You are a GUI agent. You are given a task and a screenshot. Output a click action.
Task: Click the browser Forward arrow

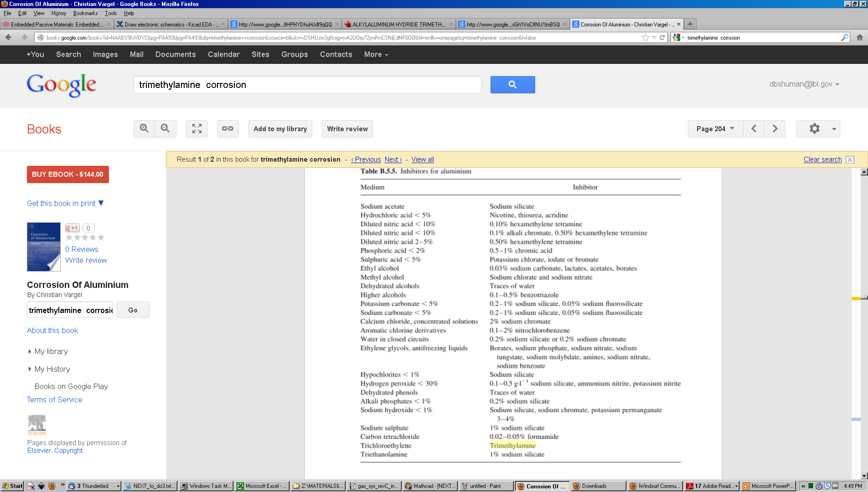point(24,37)
